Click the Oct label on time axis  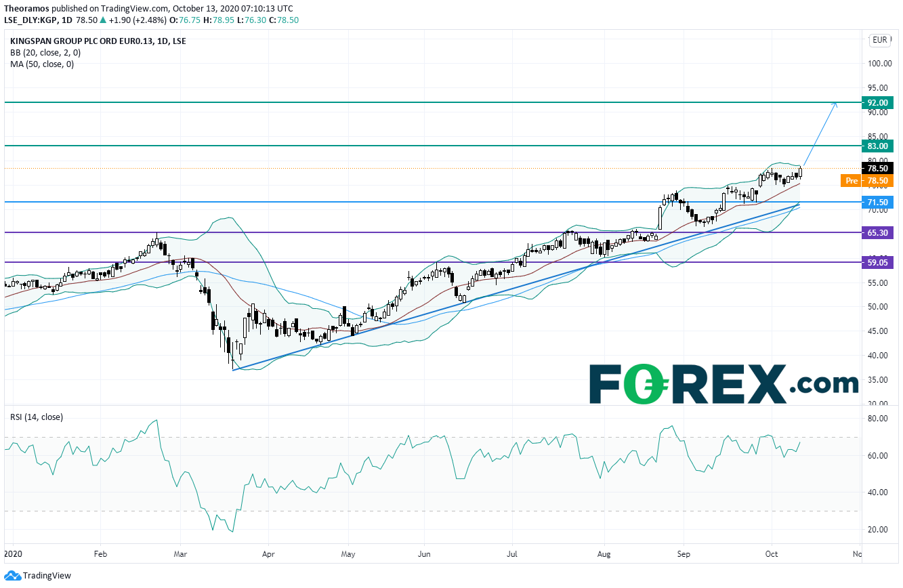772,554
